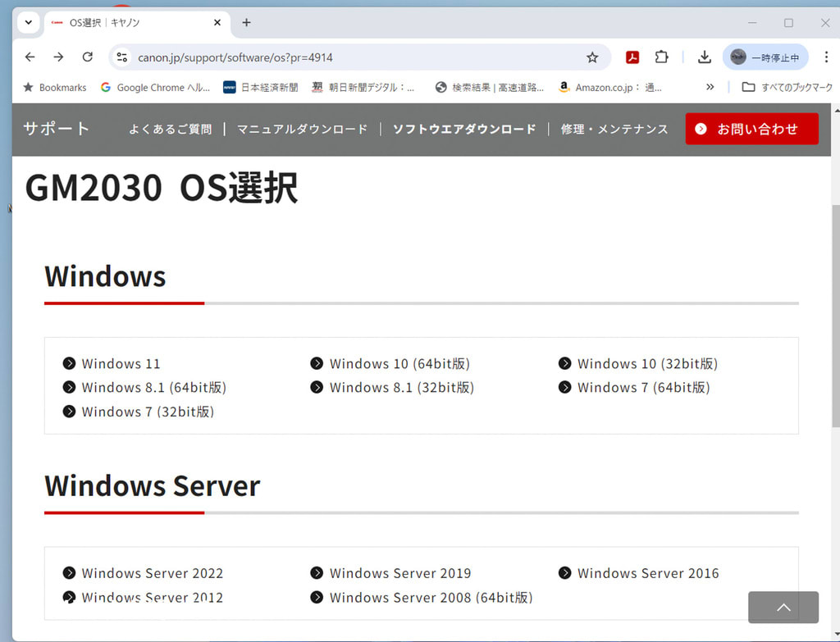Open 修理・メンテナンス menu item
Viewport: 840px width, 642px height.
pyautogui.click(x=614, y=129)
